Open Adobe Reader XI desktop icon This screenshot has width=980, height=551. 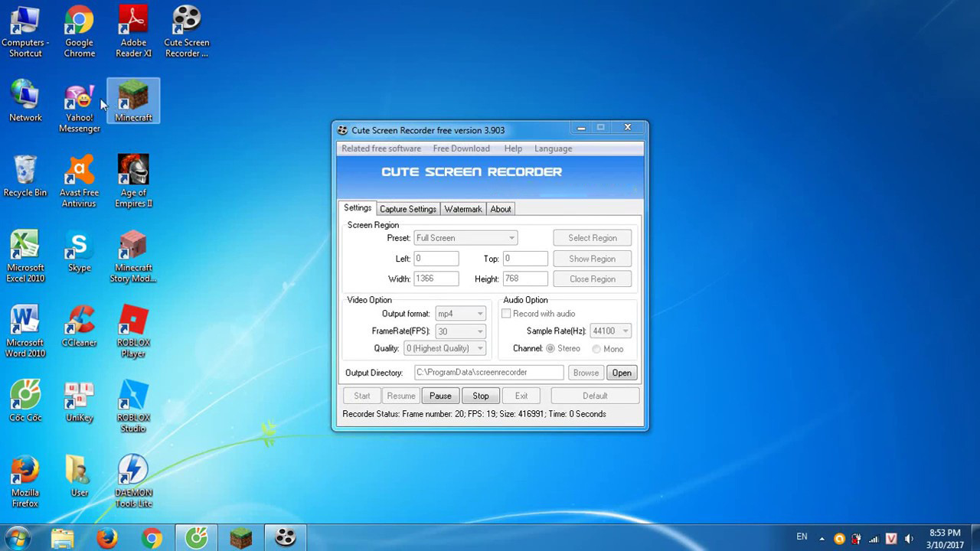[x=133, y=31]
